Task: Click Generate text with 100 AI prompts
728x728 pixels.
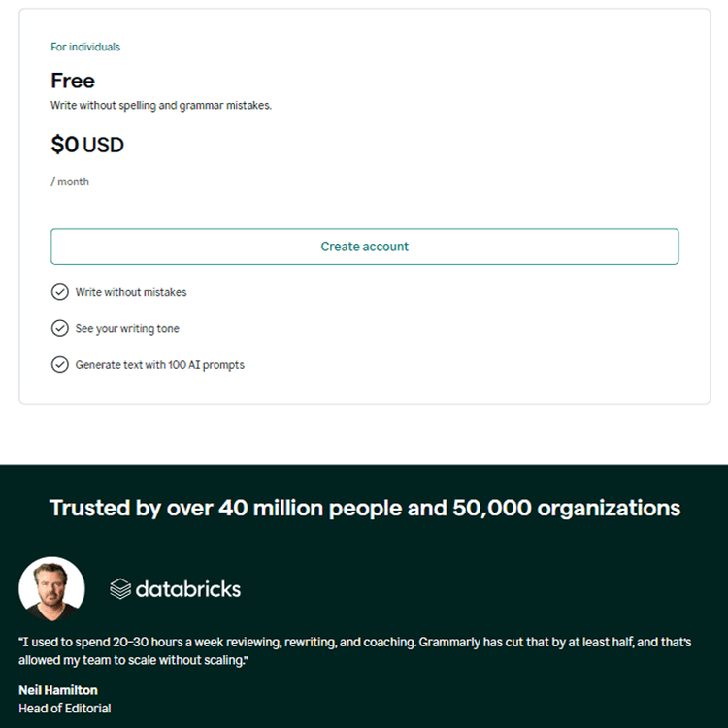Action: point(160,365)
